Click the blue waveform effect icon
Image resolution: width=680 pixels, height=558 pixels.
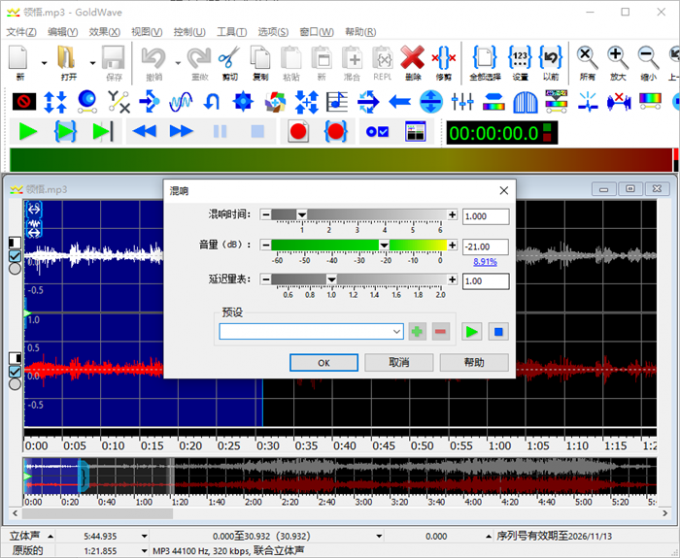click(x=181, y=102)
